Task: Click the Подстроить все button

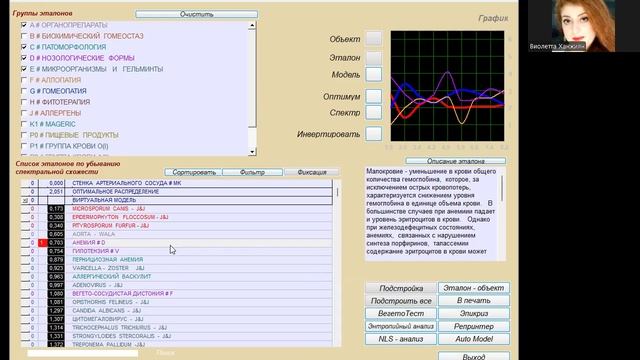Action: (401, 301)
